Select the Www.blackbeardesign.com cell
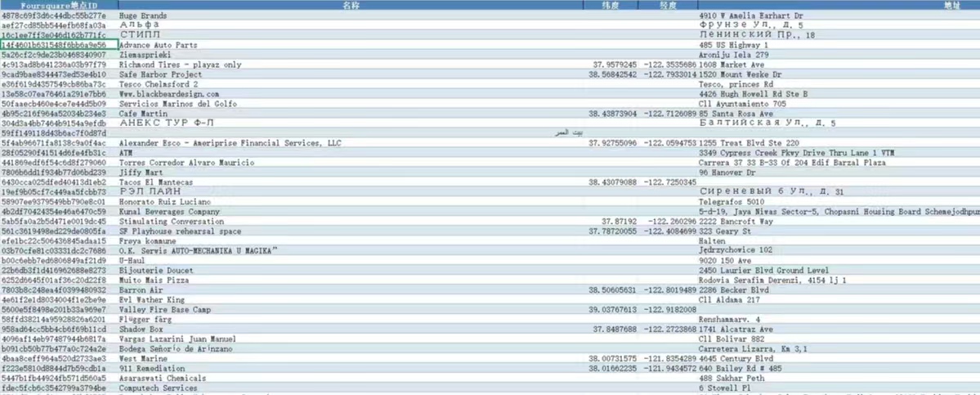Image resolution: width=980 pixels, height=395 pixels. [350, 94]
